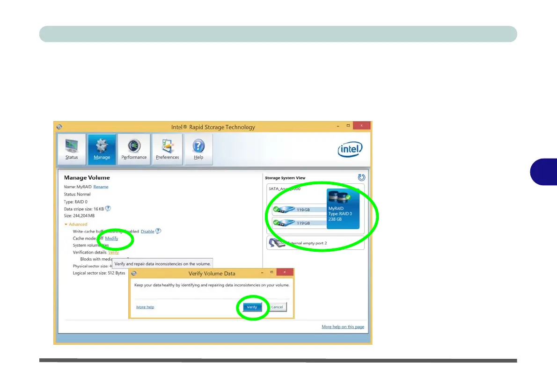This screenshot has height=392, width=557.
Task: Open the Preferences tab
Action: tap(167, 149)
